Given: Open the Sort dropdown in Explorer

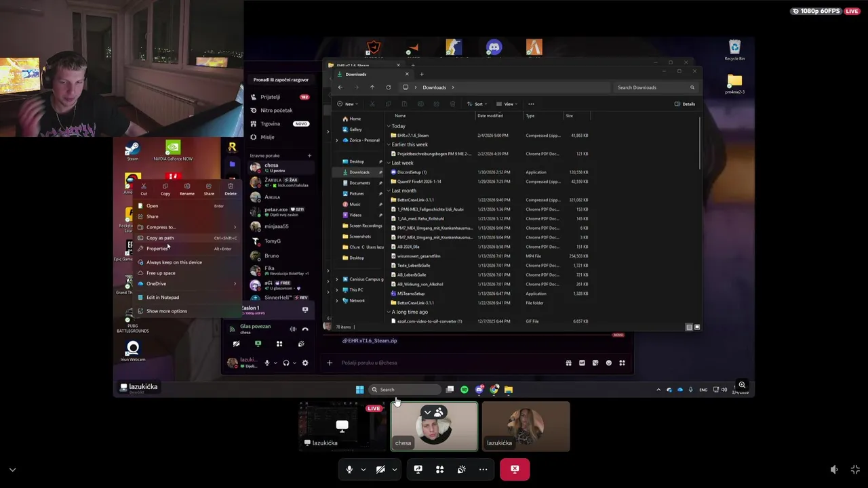Looking at the screenshot, I should tap(477, 104).
